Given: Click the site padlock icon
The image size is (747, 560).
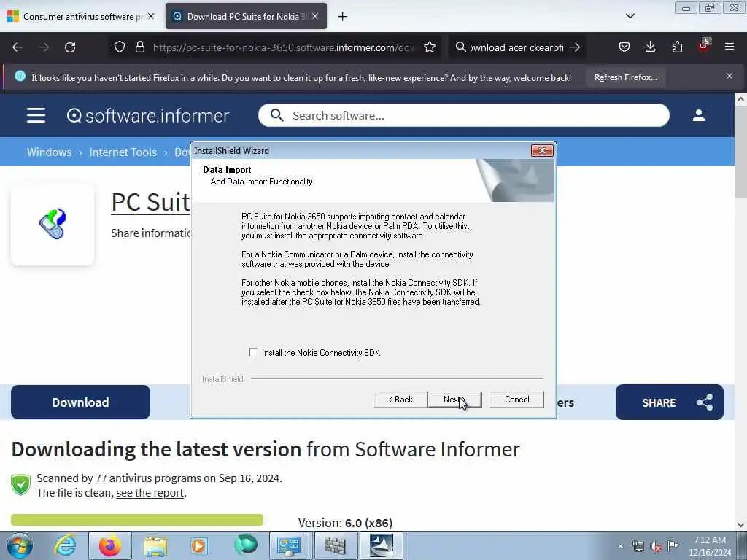Looking at the screenshot, I should 139,47.
